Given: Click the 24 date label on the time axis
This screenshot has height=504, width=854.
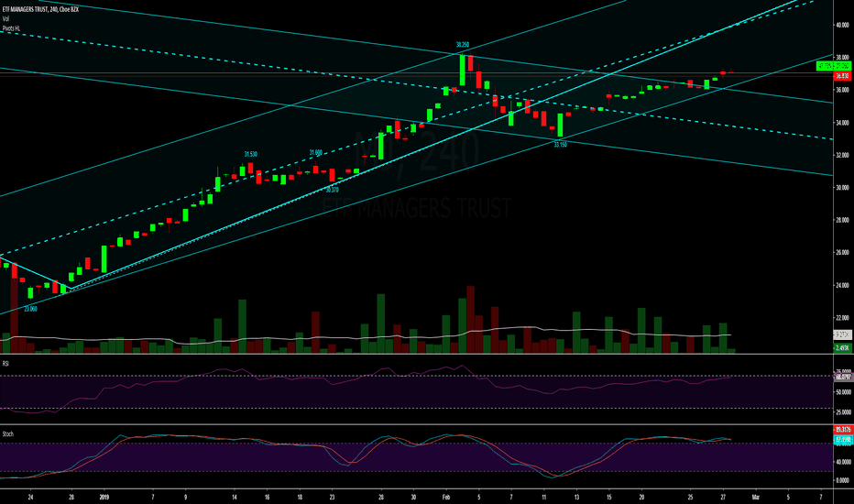Looking at the screenshot, I should tap(30, 497).
